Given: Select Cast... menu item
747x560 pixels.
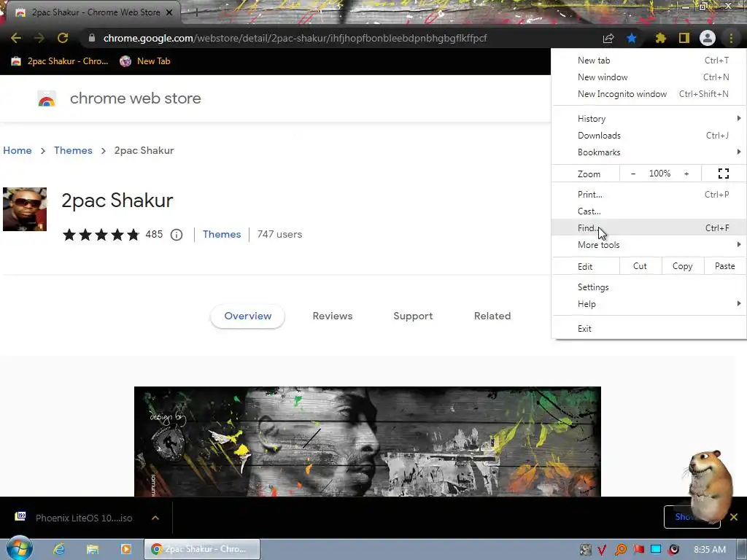Looking at the screenshot, I should [x=649, y=211].
